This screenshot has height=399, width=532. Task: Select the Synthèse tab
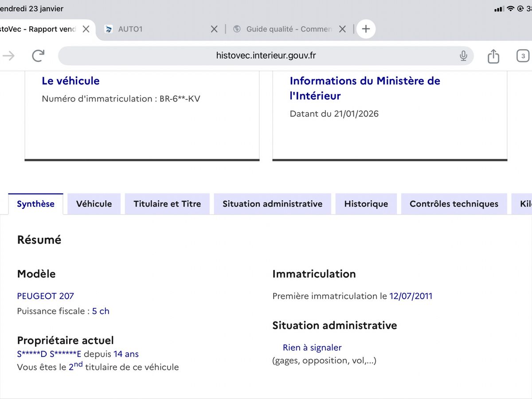pos(35,204)
